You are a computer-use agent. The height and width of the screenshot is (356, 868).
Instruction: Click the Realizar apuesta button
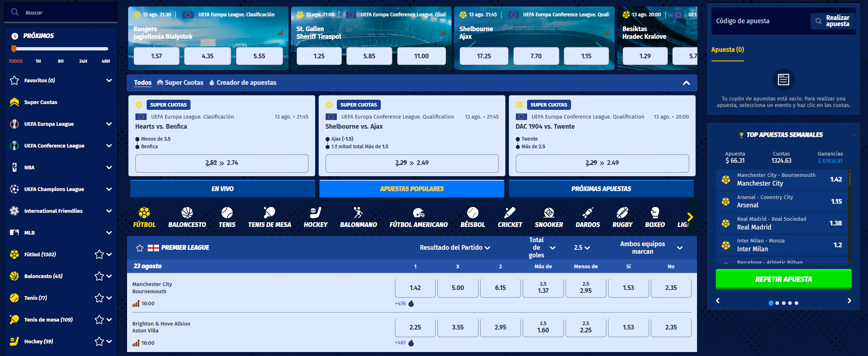pos(833,21)
